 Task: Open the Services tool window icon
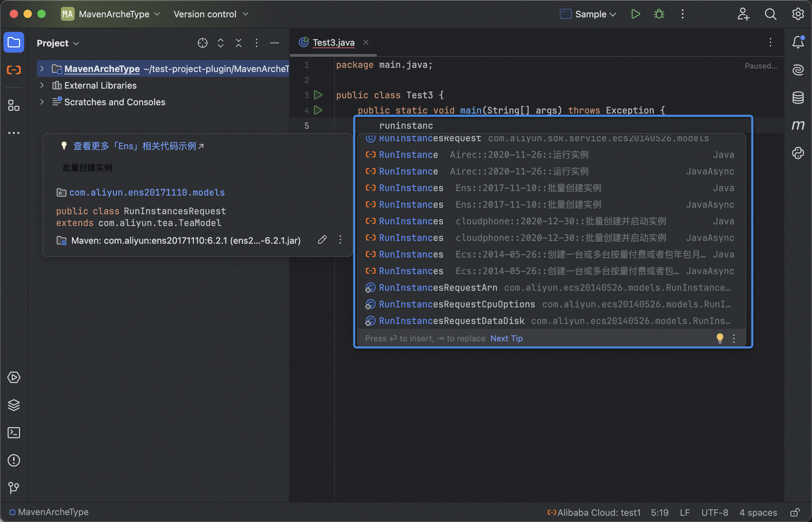(14, 377)
